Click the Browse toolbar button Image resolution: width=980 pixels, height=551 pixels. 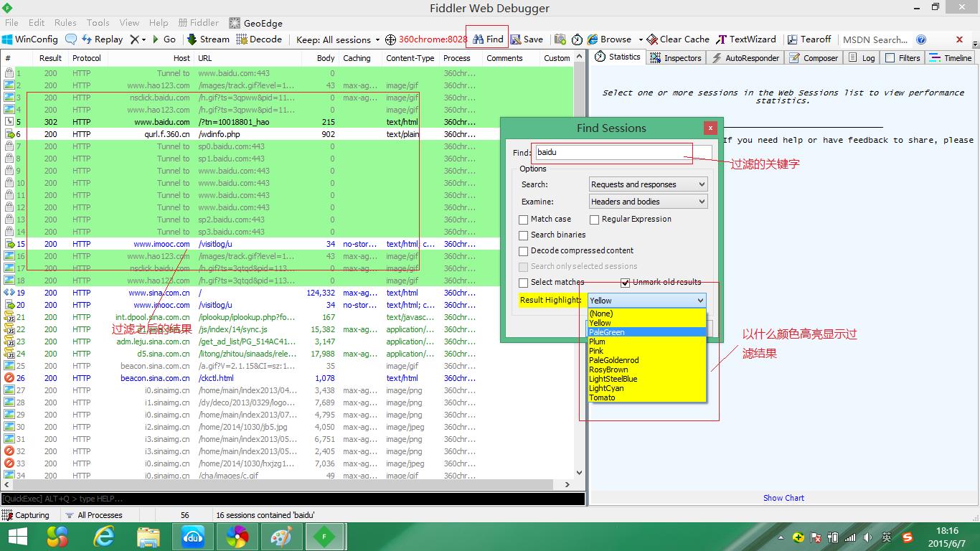click(x=609, y=39)
